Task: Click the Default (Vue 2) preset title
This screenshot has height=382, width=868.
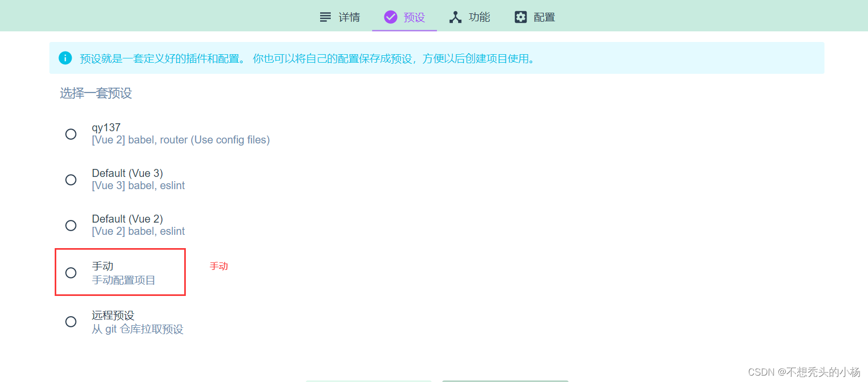Action: tap(127, 219)
